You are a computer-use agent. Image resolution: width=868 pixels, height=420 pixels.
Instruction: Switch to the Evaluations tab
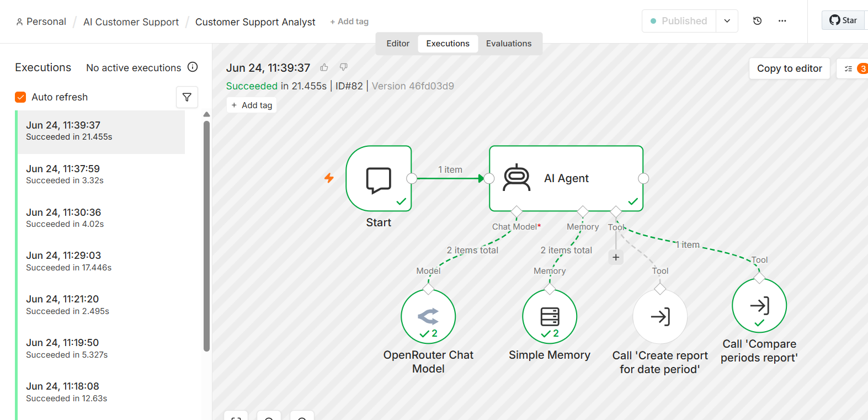click(509, 44)
